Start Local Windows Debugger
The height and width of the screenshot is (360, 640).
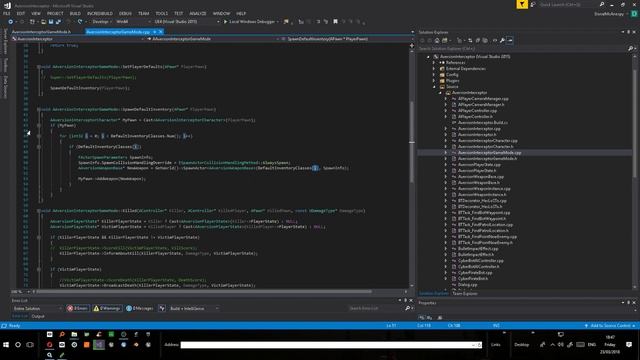pos(251,22)
